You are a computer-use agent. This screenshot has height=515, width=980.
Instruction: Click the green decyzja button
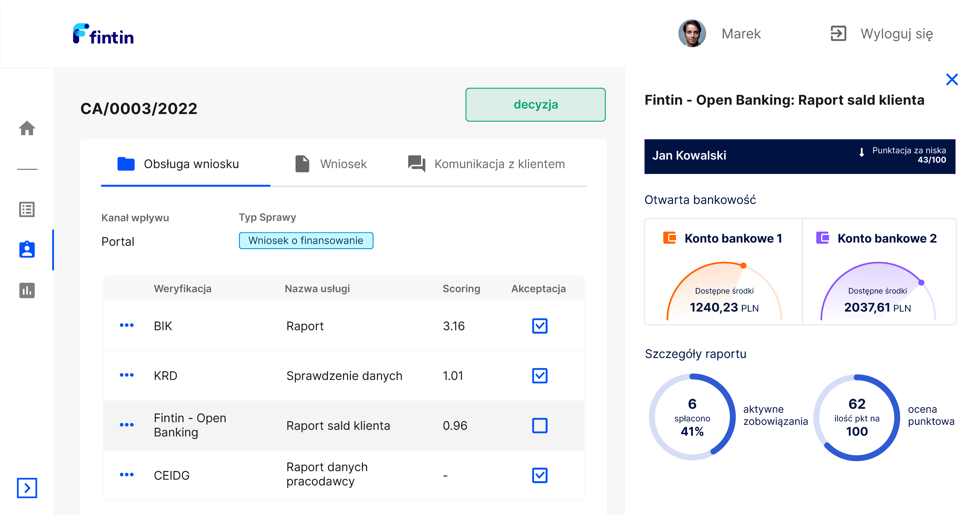535,105
